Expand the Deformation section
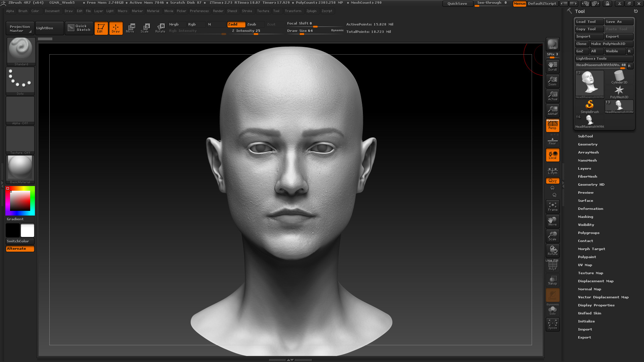The width and height of the screenshot is (644, 362). pos(590,208)
